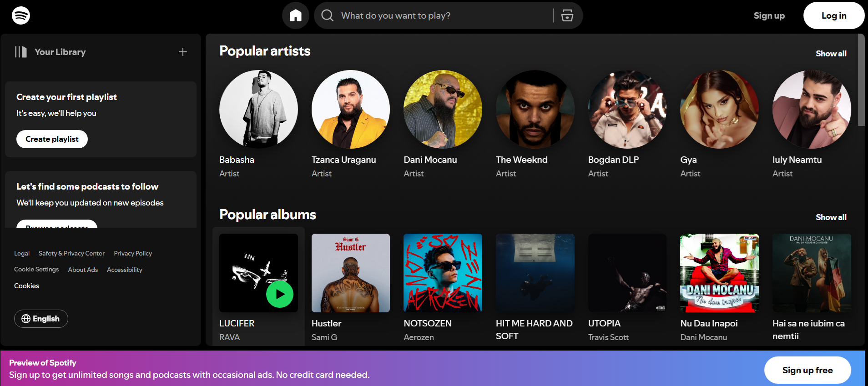The height and width of the screenshot is (386, 868).
Task: Click Sign up free in banner
Action: 807,370
